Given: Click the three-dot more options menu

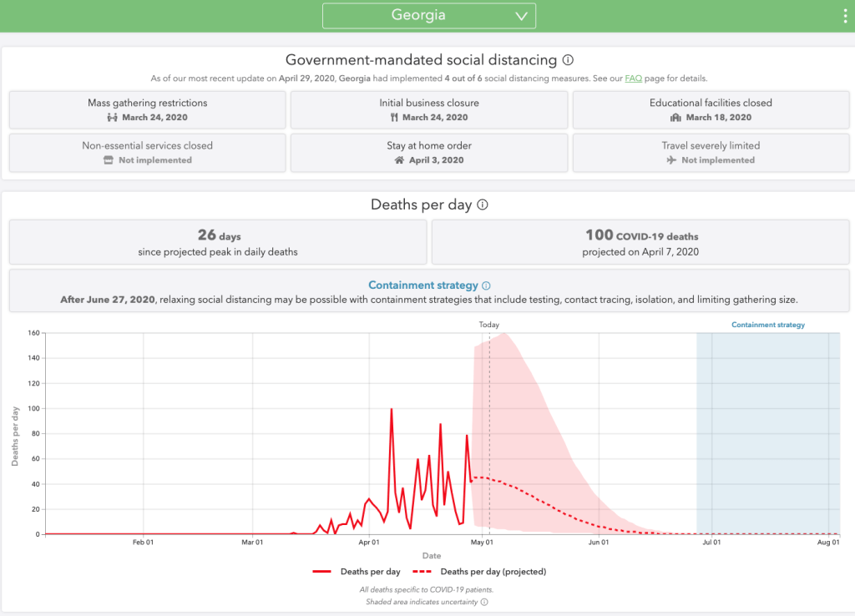Looking at the screenshot, I should (x=845, y=17).
